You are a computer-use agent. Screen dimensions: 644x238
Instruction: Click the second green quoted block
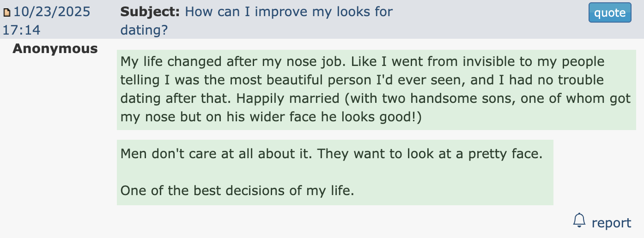coord(334,172)
